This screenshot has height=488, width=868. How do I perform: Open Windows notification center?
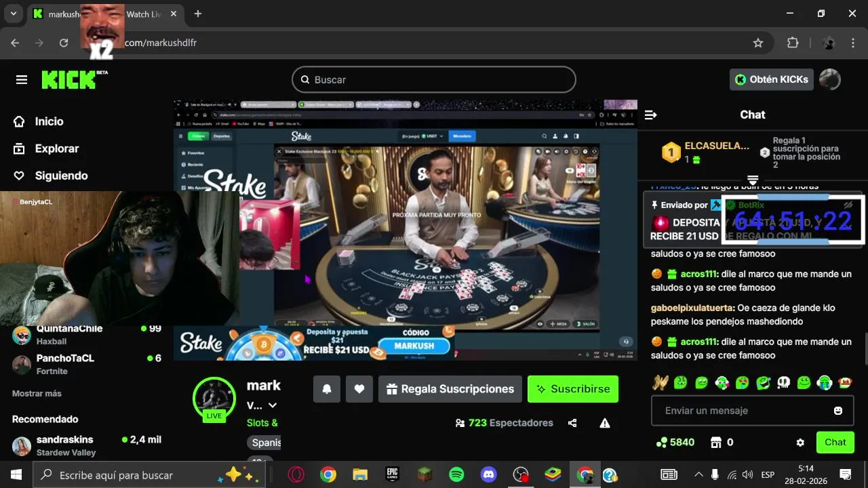(846, 474)
